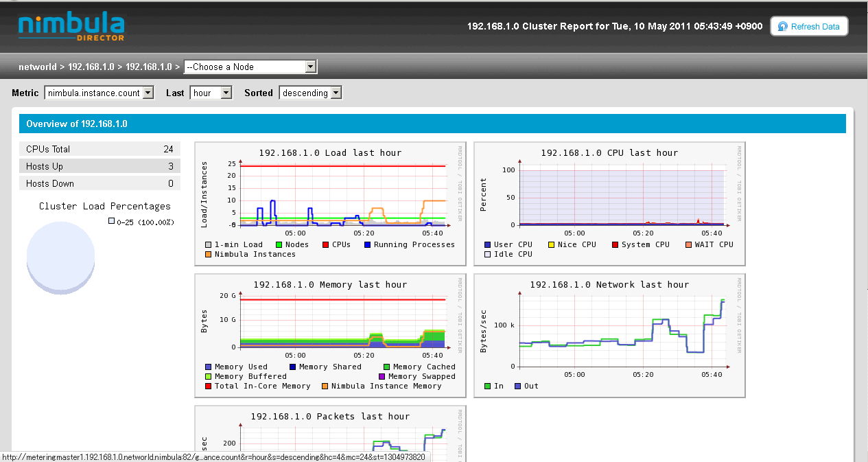
Task: Expand the Last time range dropdown
Action: tap(211, 93)
